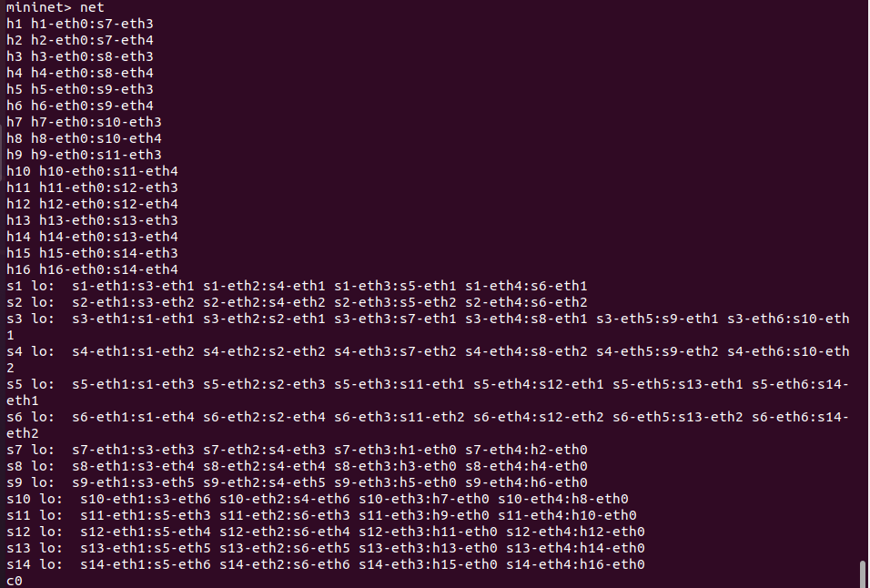Click the c0 controller line
Viewport: 870px width, 588px height.
tap(14, 581)
